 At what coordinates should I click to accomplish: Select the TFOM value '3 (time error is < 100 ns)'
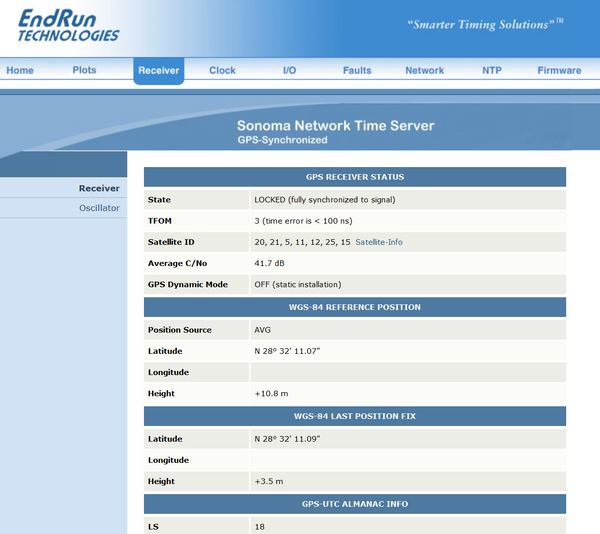click(x=303, y=221)
